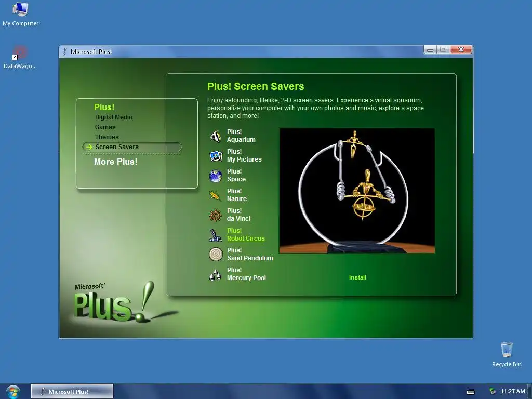The width and height of the screenshot is (532, 399).
Task: Open the DataWago desktop shortcut
Action: tap(20, 57)
